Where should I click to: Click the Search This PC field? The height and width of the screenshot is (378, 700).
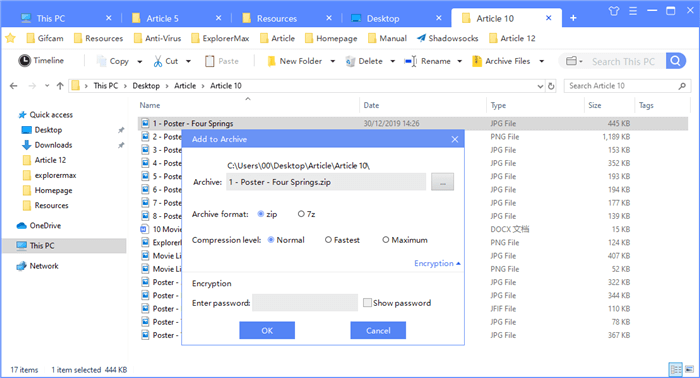click(623, 61)
